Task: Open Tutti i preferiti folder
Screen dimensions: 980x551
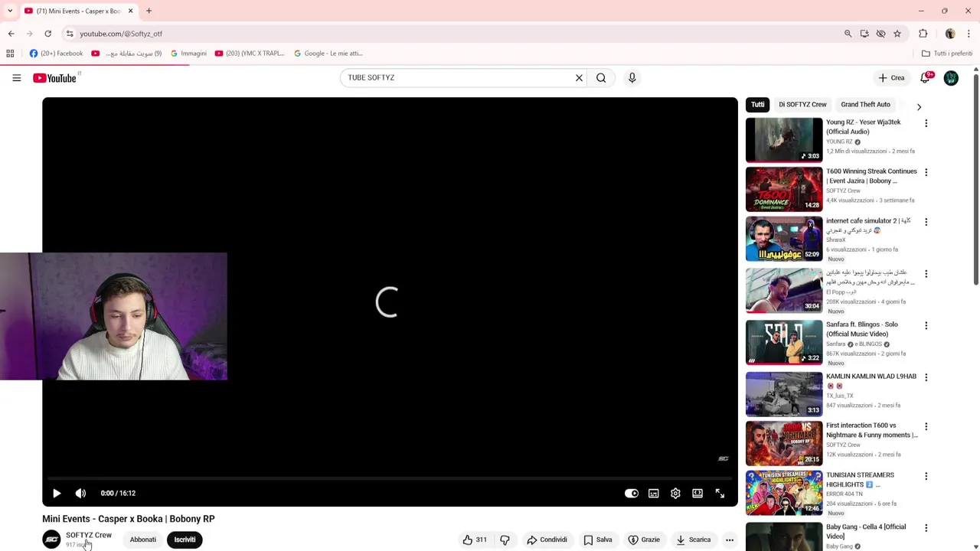Action: (947, 54)
